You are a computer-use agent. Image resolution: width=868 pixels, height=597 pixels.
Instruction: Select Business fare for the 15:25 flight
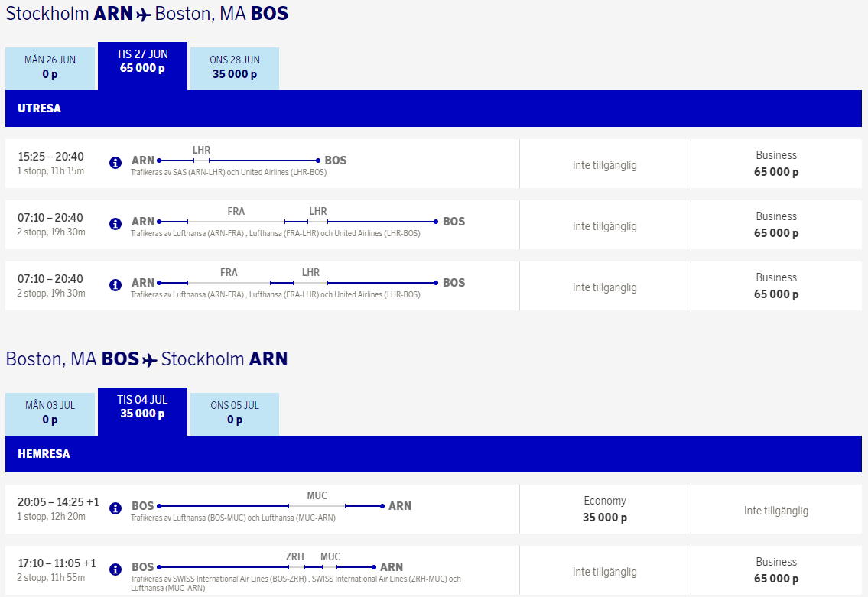click(x=776, y=163)
